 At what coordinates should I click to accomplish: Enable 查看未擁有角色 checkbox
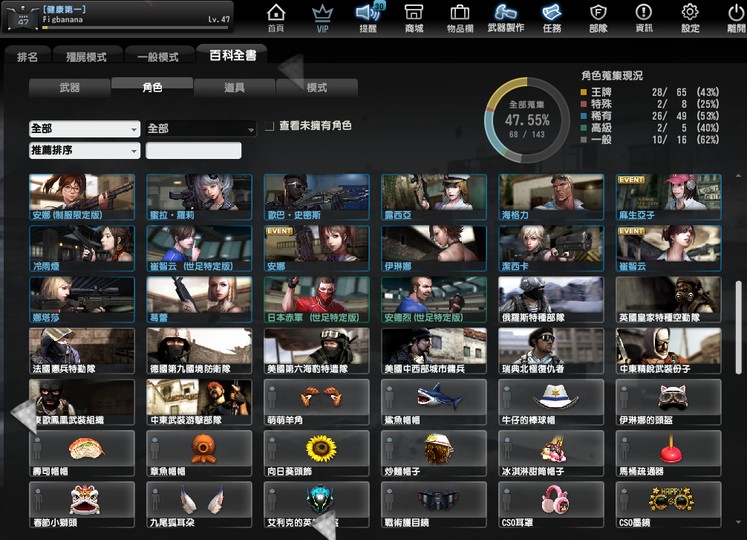pos(270,126)
